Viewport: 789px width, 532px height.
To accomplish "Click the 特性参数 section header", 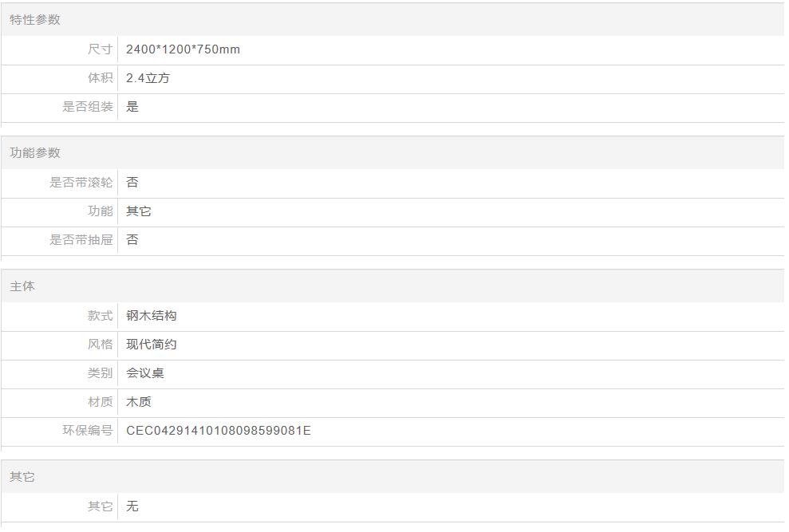I will pos(35,20).
